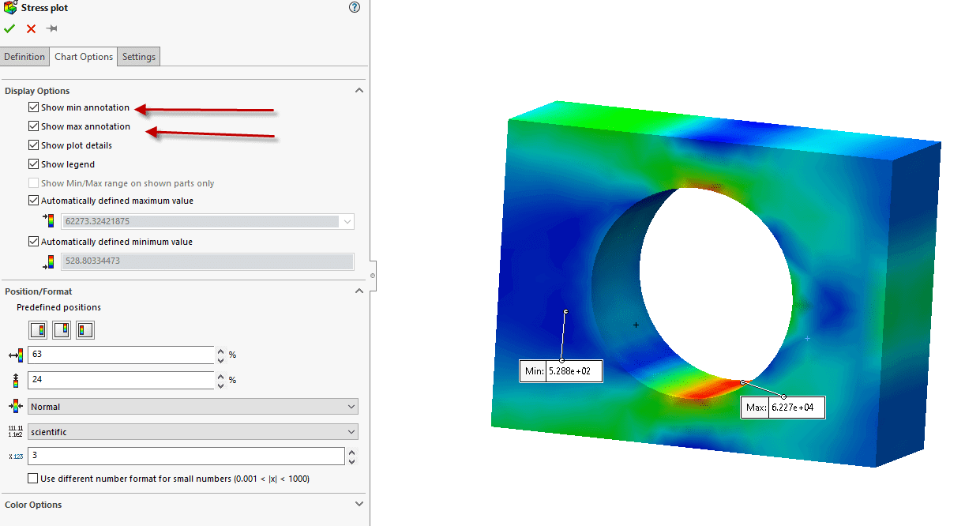This screenshot has width=980, height=526.
Task: Select third predefined legend position icon
Action: tap(85, 330)
